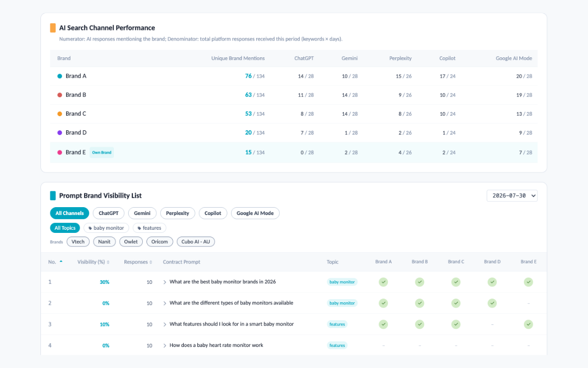Click the Brand C check icon in row 1
The height and width of the screenshot is (368, 588).
click(x=456, y=282)
